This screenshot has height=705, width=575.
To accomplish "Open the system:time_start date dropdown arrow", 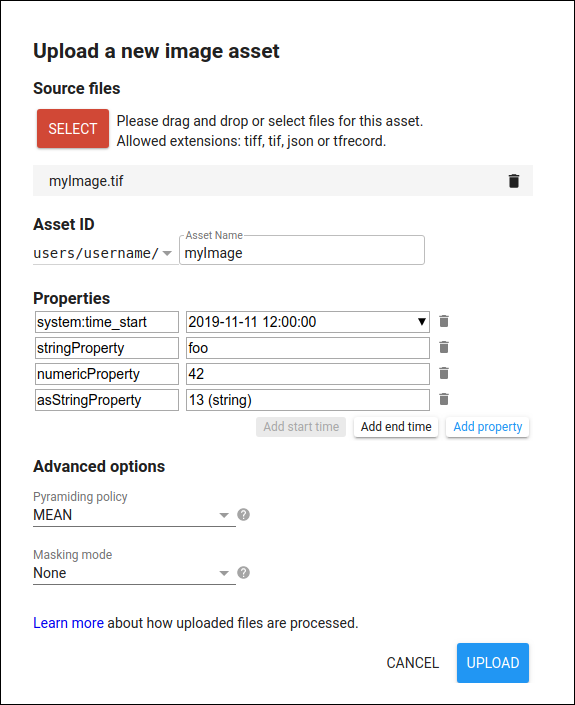I will point(422,322).
